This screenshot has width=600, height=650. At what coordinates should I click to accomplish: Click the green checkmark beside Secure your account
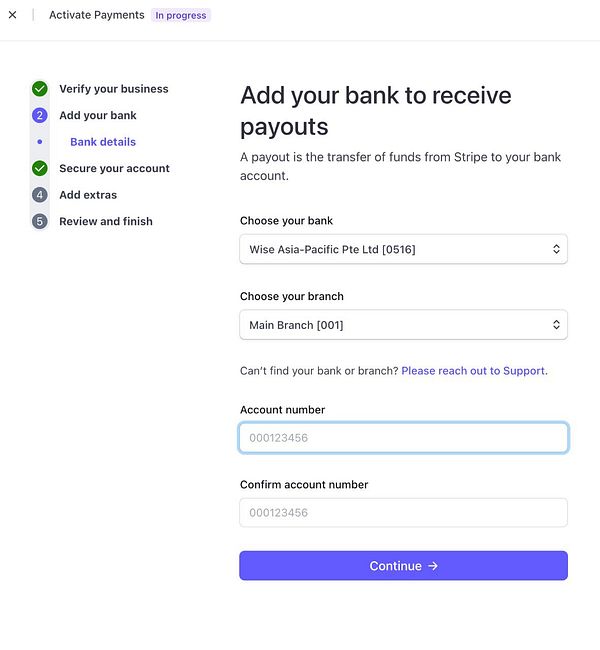pos(40,168)
